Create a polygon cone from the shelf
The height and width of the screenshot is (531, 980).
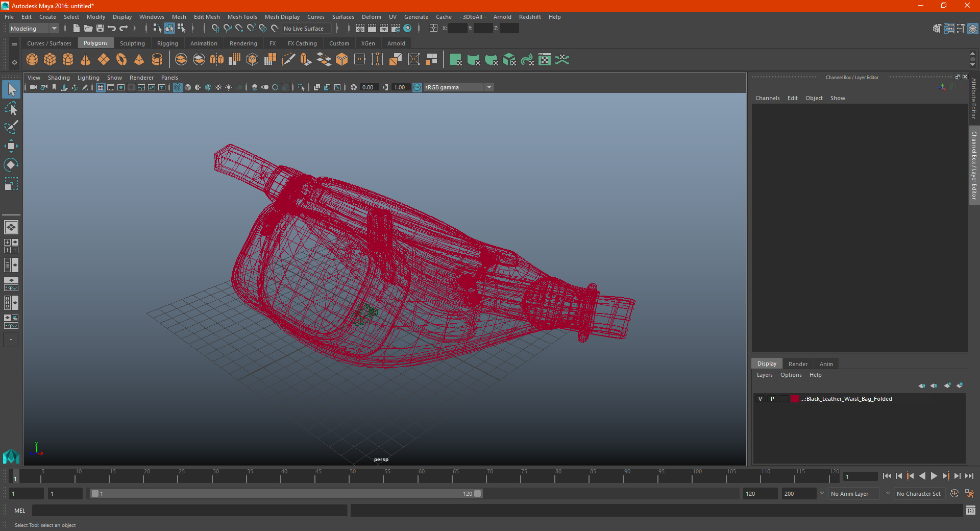point(86,60)
